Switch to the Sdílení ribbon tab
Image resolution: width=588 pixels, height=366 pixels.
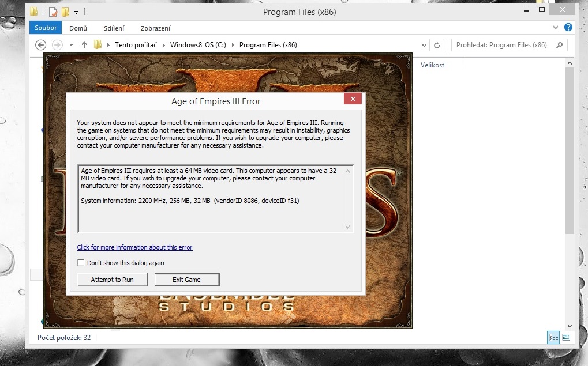tap(114, 28)
